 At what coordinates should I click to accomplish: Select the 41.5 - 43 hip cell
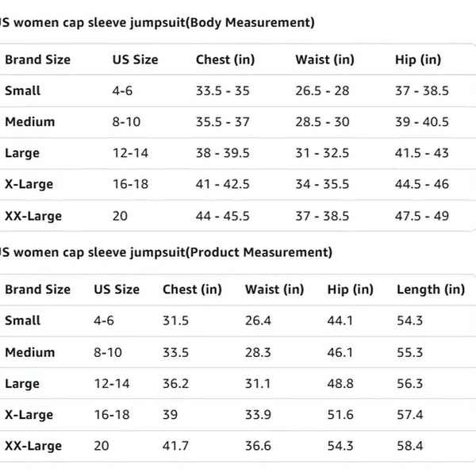(422, 153)
